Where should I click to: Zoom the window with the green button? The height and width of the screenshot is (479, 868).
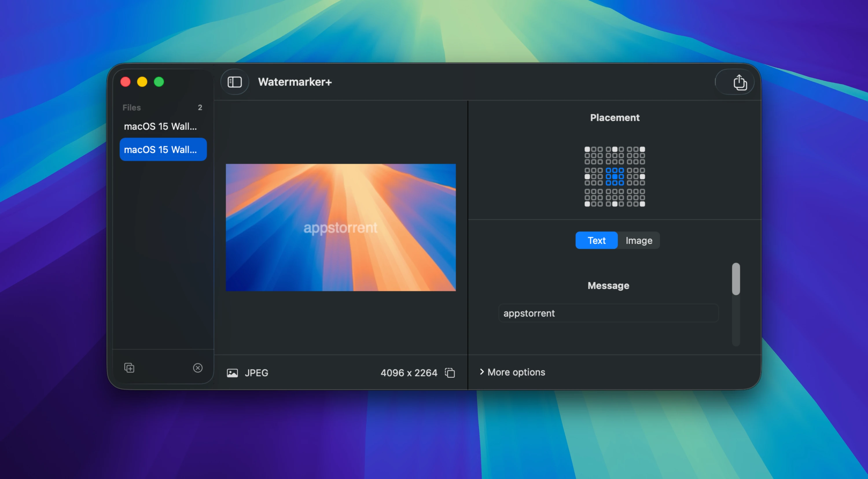point(159,82)
